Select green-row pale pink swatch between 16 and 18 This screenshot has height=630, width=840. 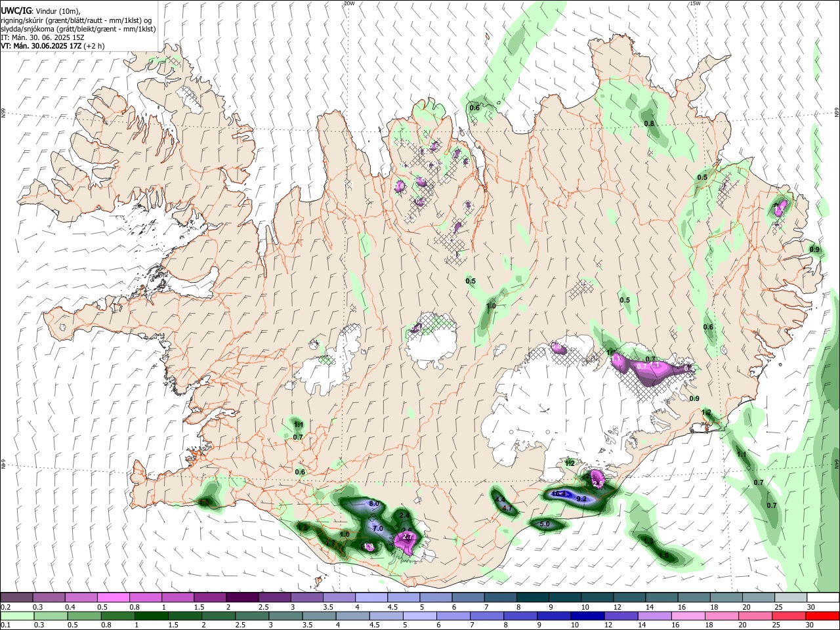(x=687, y=616)
